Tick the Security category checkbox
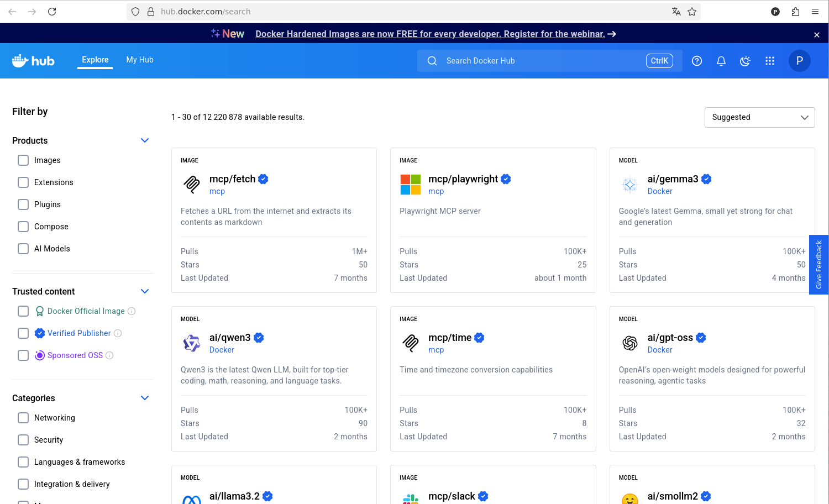The width and height of the screenshot is (829, 504). (x=23, y=440)
